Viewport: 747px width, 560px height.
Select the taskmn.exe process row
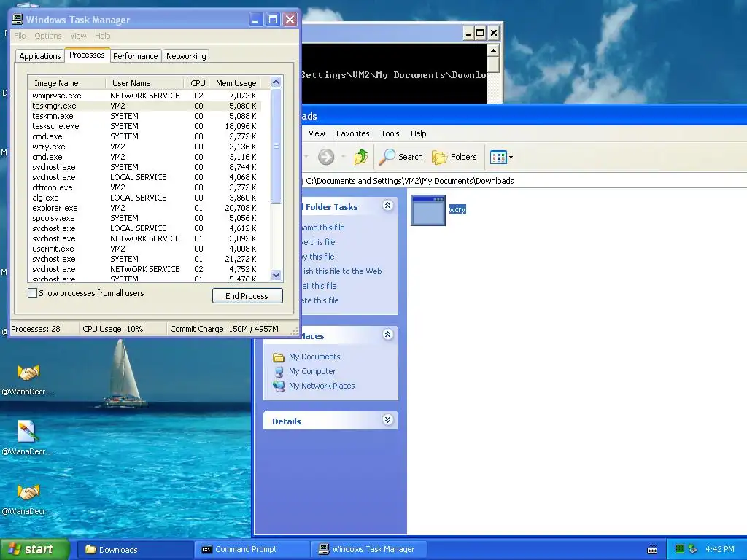click(x=145, y=116)
